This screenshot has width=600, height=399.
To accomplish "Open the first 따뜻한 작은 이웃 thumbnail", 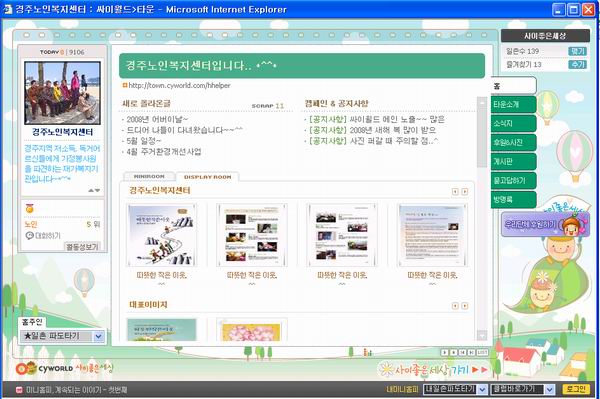I will click(162, 235).
